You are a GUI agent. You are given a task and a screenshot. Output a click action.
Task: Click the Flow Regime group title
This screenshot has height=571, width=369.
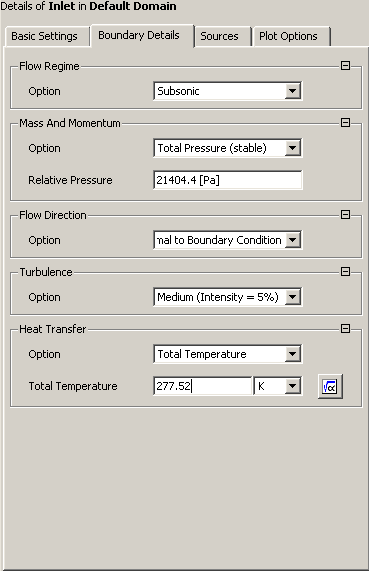49,66
